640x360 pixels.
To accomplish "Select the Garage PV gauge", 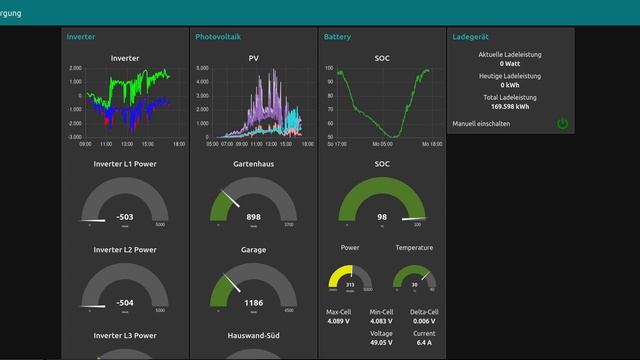I will pos(253,287).
